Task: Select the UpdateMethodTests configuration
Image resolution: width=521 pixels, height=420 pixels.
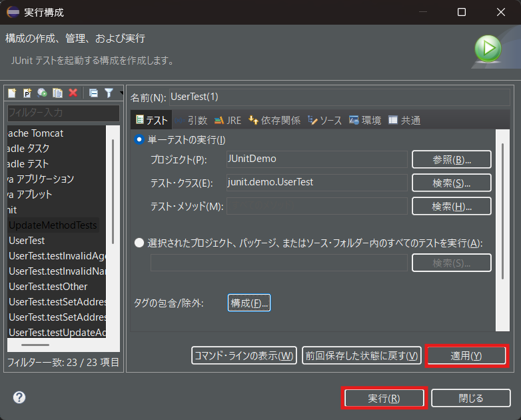Action: 53,225
